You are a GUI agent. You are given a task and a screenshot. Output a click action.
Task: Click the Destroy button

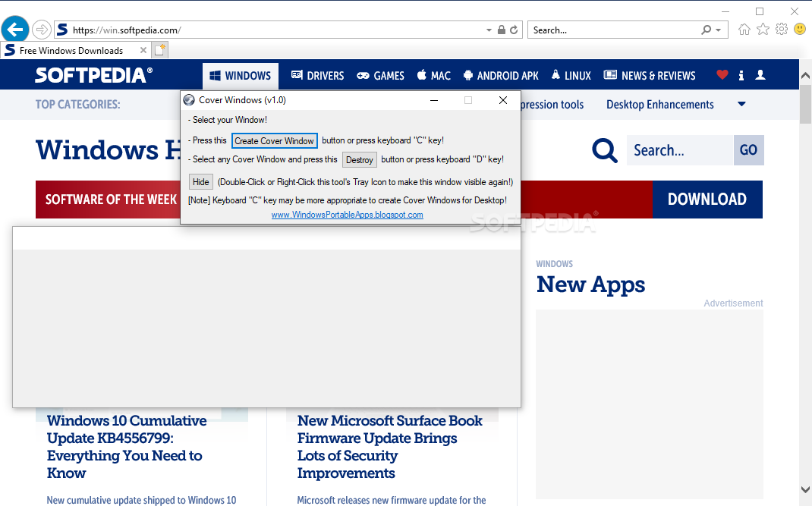(x=360, y=160)
